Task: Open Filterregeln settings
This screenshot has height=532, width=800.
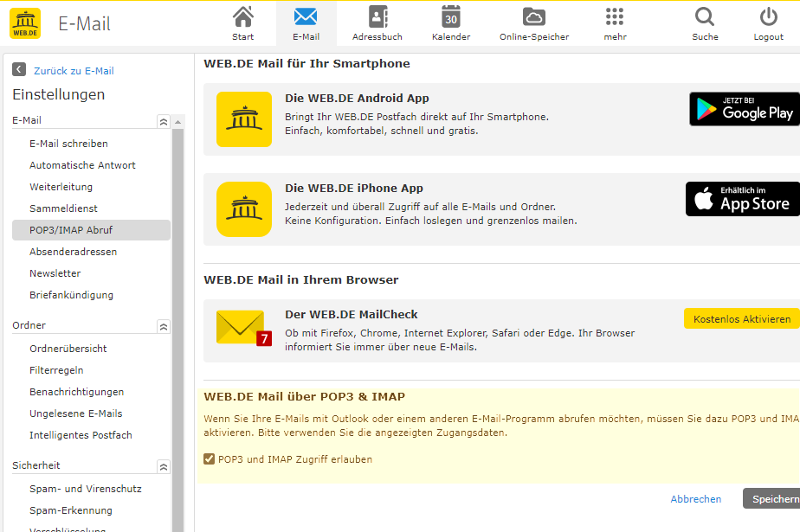Action: tap(56, 370)
